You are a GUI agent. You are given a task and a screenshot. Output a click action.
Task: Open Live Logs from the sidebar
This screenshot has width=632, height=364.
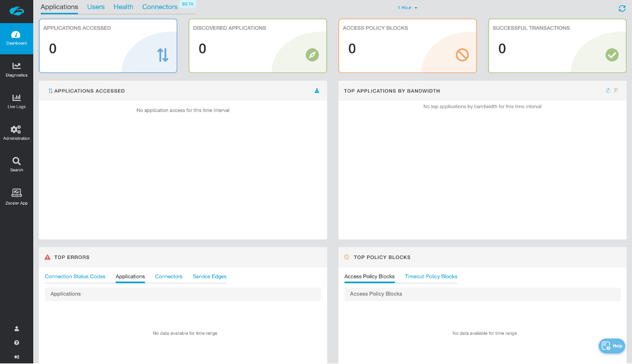(x=16, y=100)
